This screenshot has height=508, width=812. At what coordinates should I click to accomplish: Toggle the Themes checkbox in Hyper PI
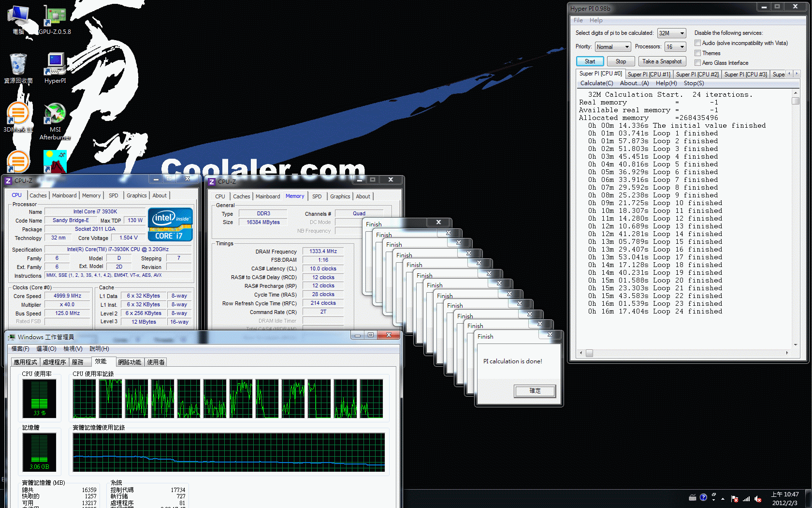click(x=698, y=53)
